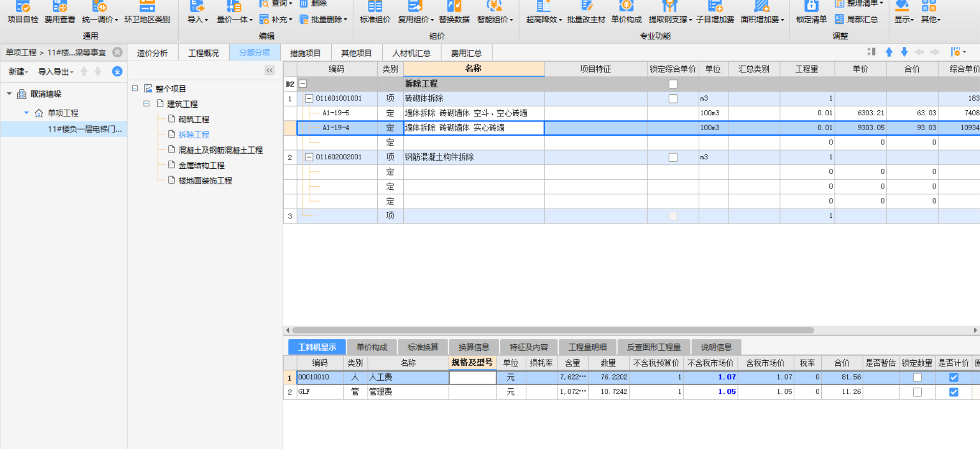This screenshot has width=980, height=449.
Task: Switch to 人材机汇总 tab
Action: coord(411,53)
